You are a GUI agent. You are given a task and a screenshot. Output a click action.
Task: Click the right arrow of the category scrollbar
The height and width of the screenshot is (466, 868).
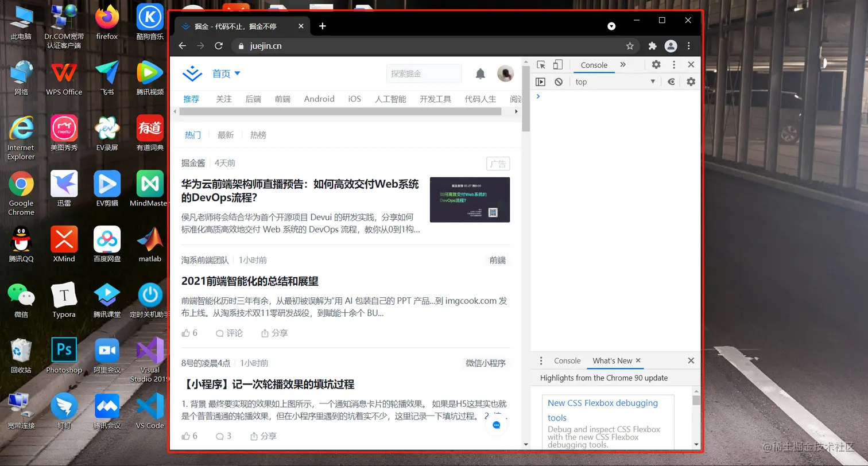point(517,111)
